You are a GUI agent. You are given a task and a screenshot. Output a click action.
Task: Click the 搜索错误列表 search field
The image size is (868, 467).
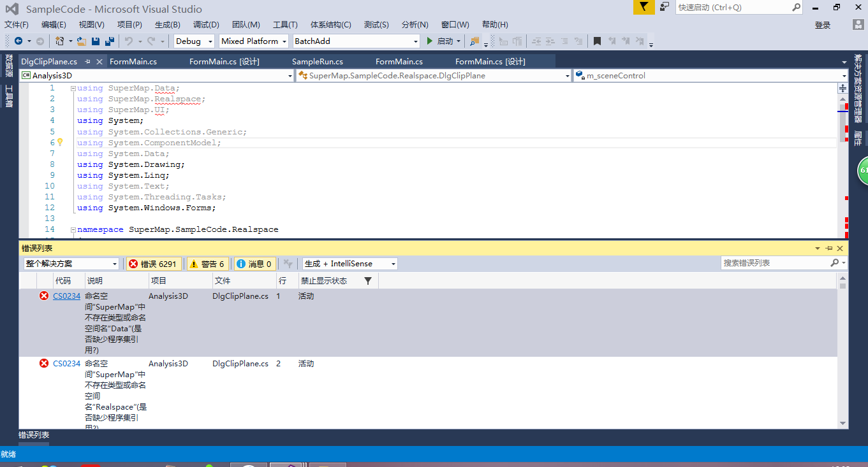point(775,263)
